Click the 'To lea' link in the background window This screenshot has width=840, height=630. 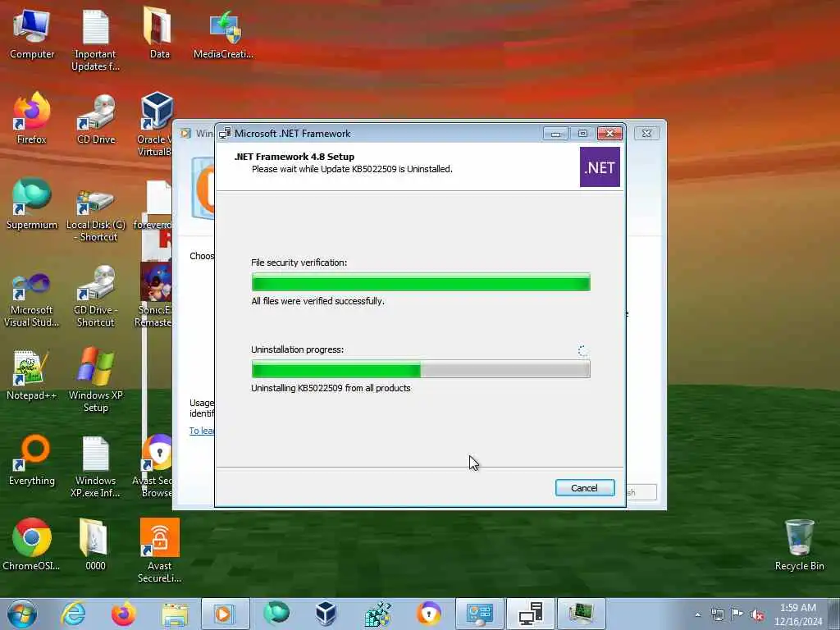tap(202, 431)
